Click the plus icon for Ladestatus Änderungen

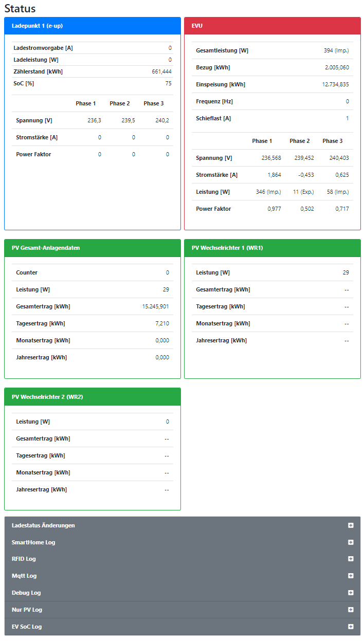click(x=351, y=525)
